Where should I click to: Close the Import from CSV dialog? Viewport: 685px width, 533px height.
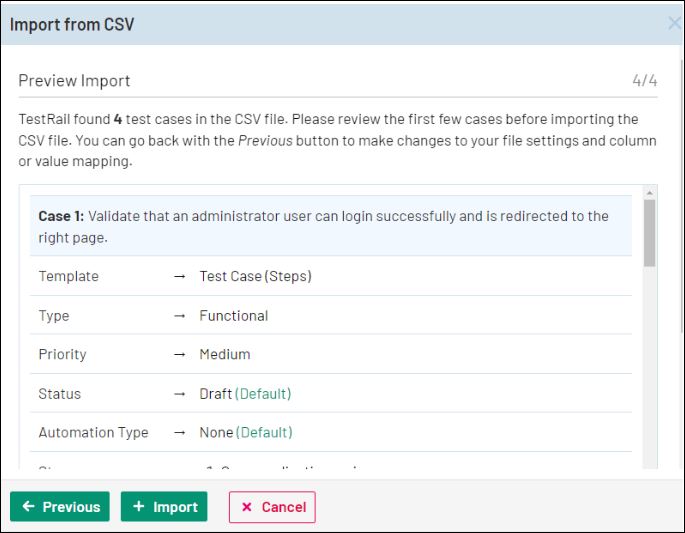(x=674, y=24)
